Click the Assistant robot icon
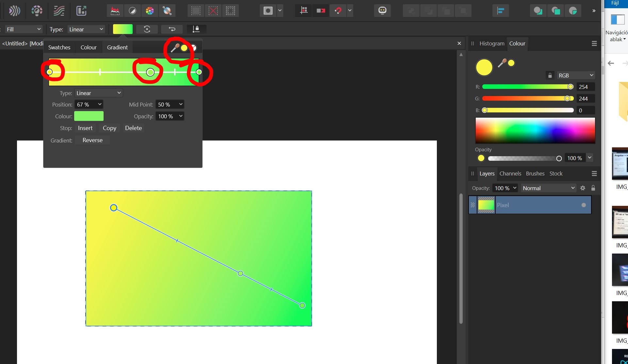 [x=382, y=11]
